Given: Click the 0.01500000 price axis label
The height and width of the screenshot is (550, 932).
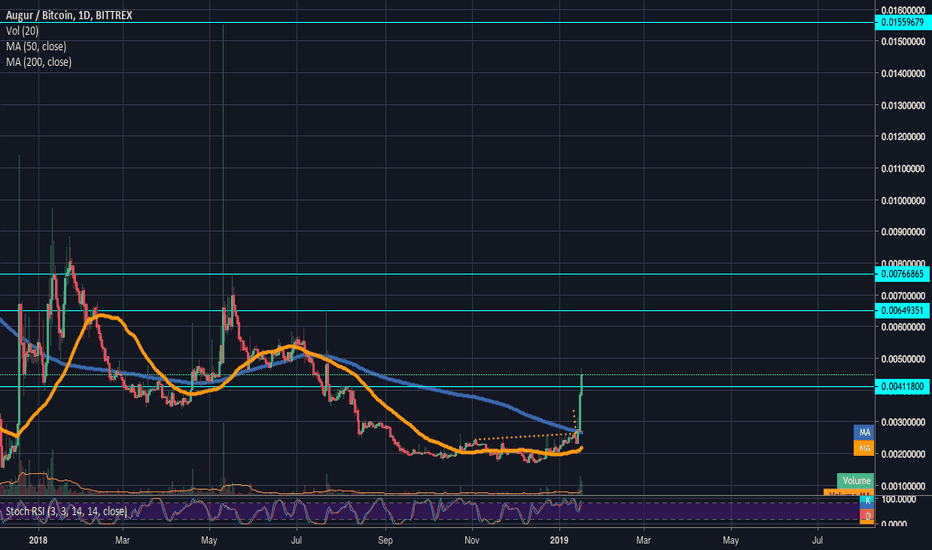Looking at the screenshot, I should pos(903,42).
